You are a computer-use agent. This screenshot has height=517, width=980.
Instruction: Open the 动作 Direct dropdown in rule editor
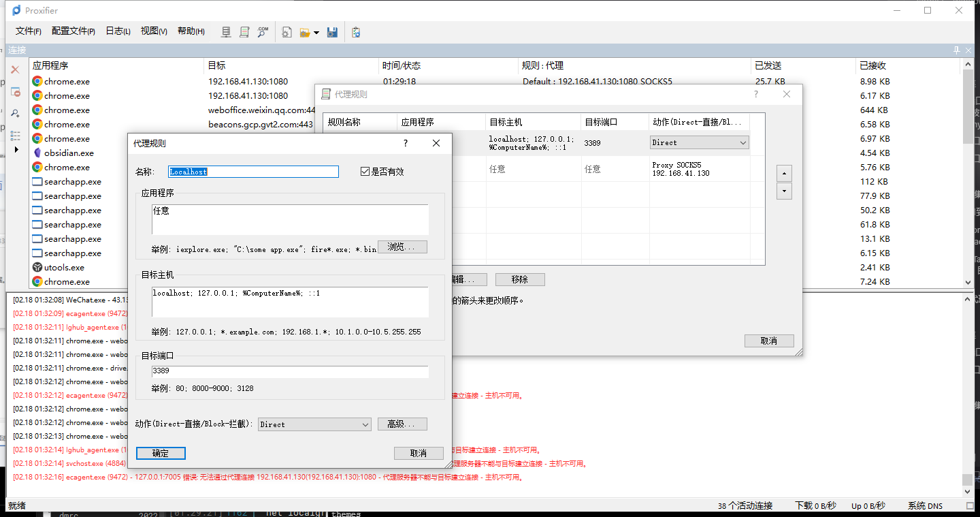point(314,424)
